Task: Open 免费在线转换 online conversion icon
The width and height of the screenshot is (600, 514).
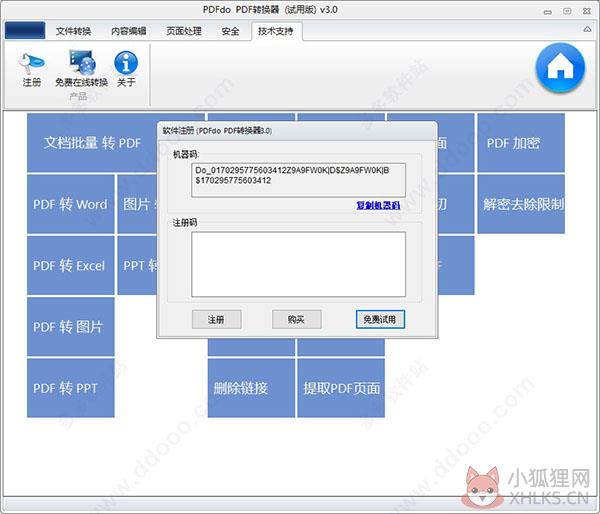Action: tap(81, 69)
